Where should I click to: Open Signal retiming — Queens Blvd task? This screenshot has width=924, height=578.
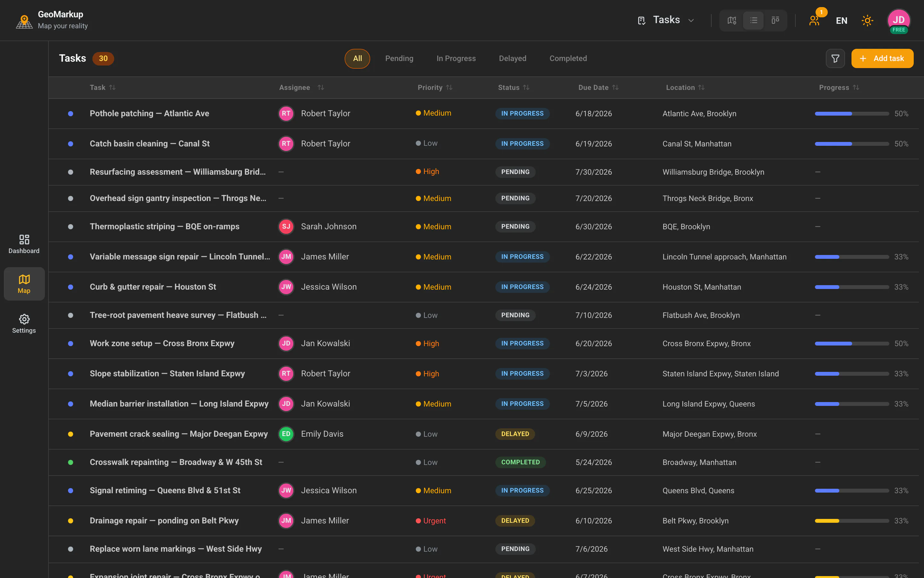[165, 490]
